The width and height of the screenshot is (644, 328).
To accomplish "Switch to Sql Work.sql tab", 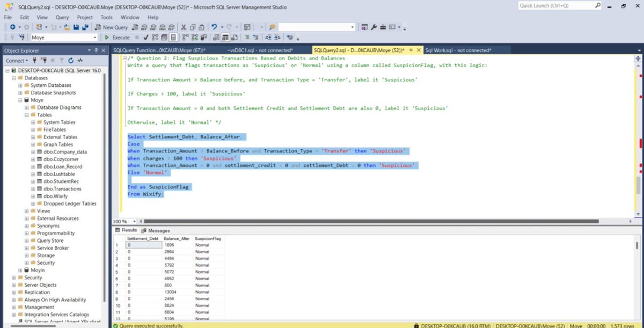I will point(458,50).
